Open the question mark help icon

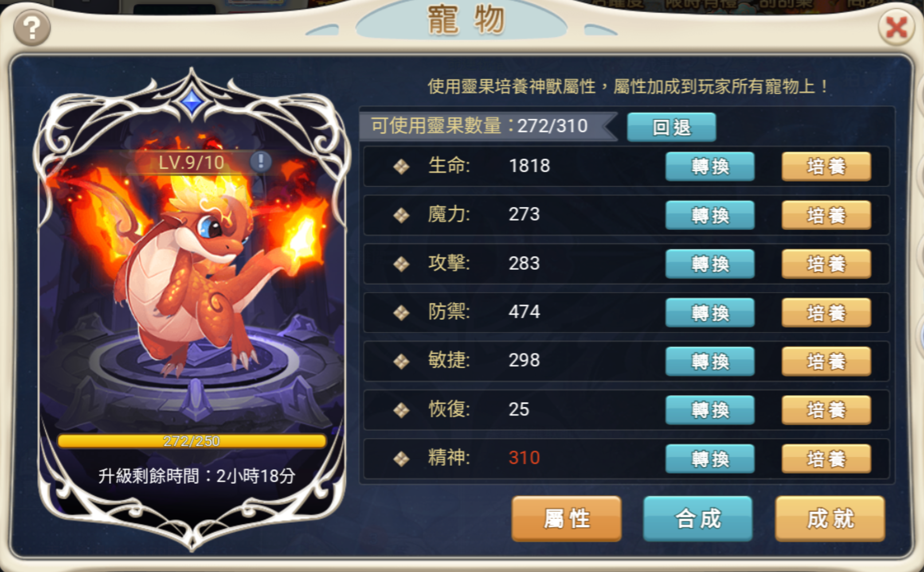[31, 28]
